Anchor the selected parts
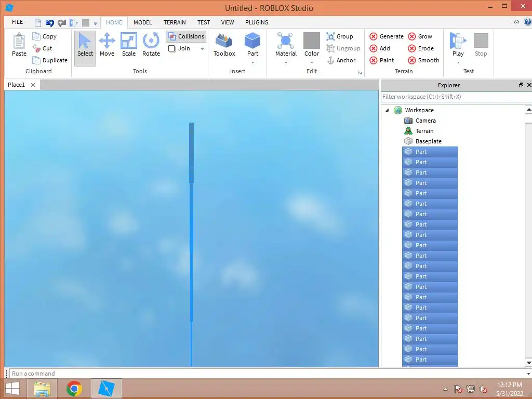 click(x=341, y=60)
